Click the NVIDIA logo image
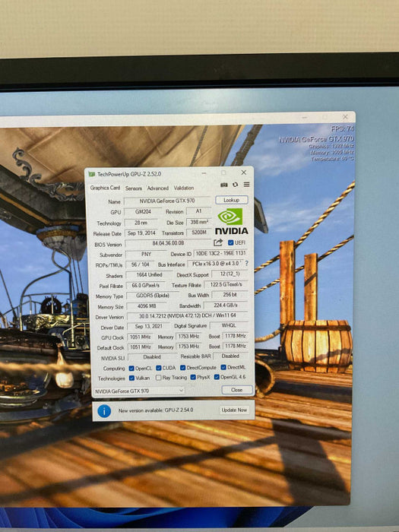 click(232, 221)
